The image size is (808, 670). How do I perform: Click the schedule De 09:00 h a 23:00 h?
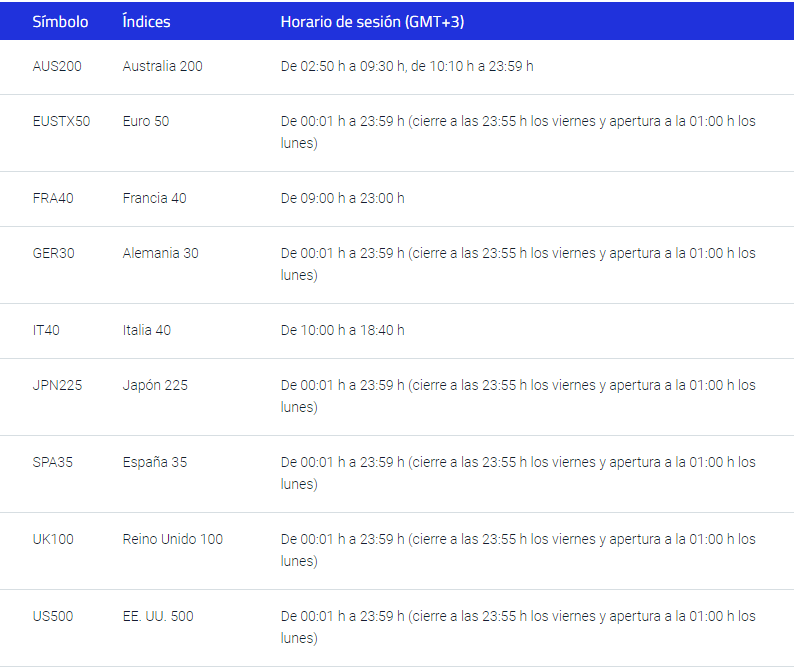[343, 198]
